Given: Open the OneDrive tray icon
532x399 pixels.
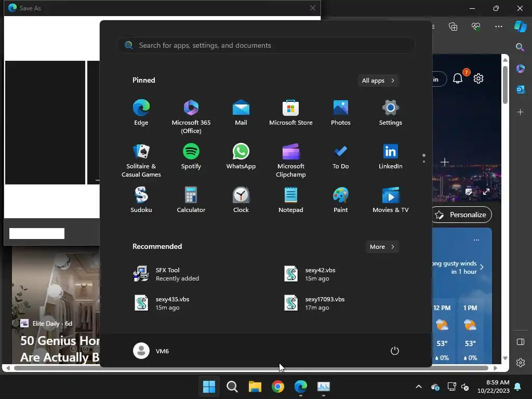Looking at the screenshot, I should pyautogui.click(x=435, y=387).
